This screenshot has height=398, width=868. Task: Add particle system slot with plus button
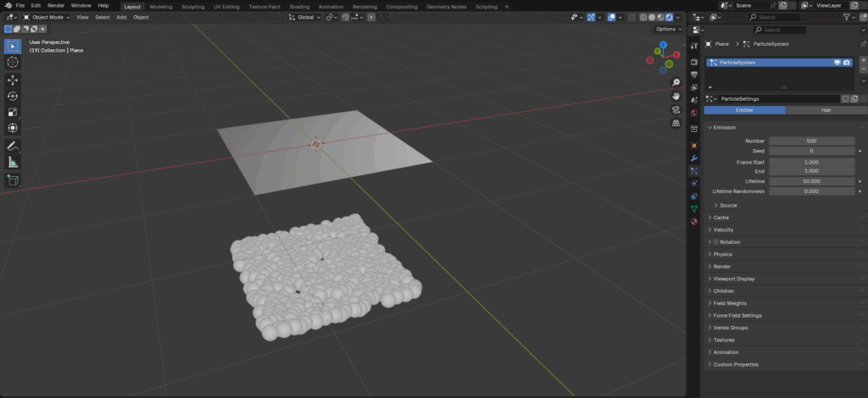point(863,59)
